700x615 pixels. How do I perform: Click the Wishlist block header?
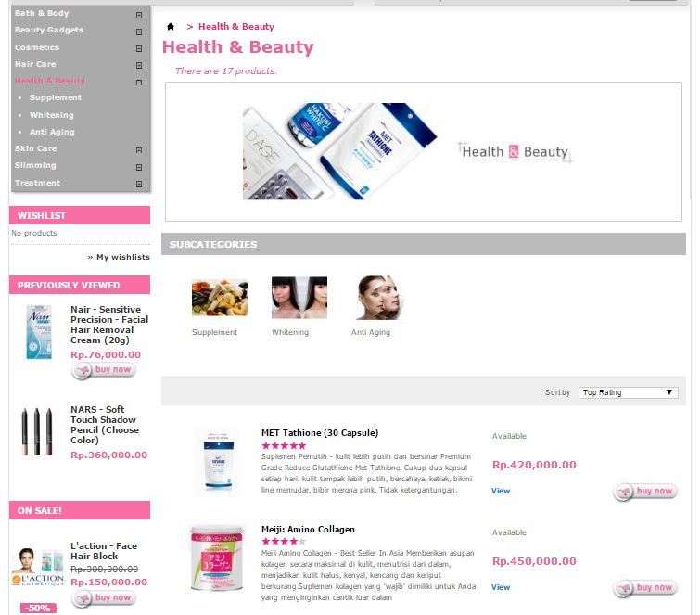point(80,215)
